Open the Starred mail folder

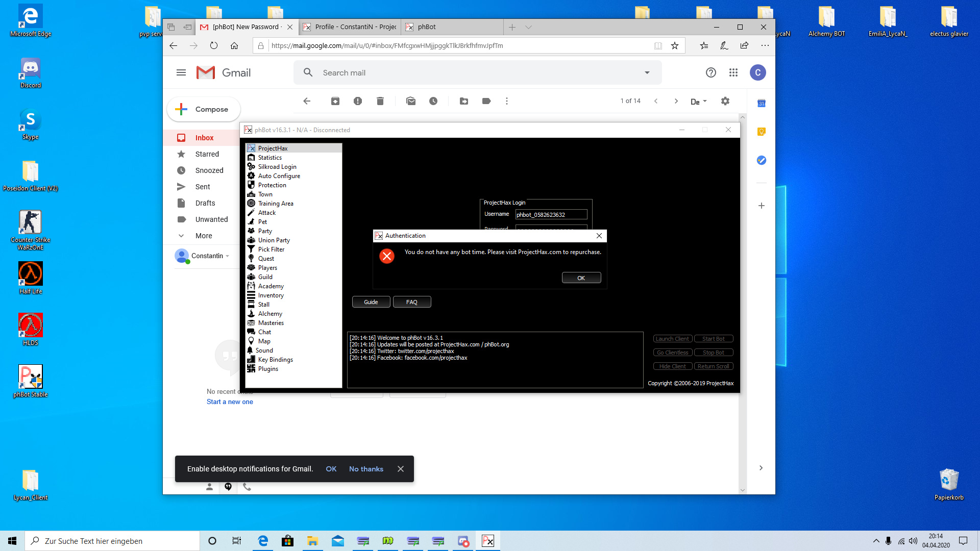point(207,154)
